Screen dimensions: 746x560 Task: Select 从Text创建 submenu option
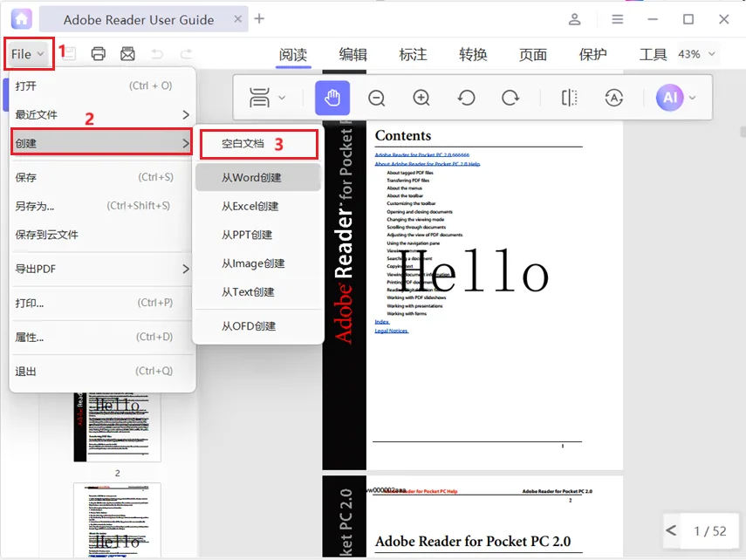[x=258, y=291]
